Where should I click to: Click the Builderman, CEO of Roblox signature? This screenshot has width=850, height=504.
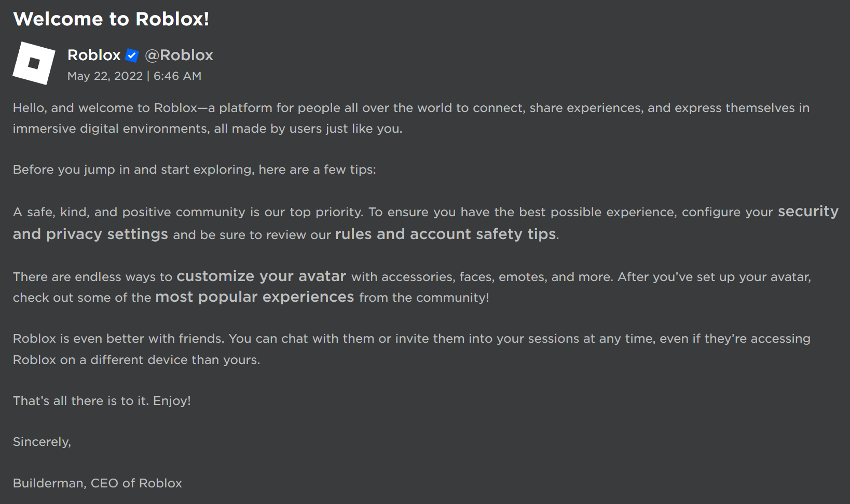(98, 483)
